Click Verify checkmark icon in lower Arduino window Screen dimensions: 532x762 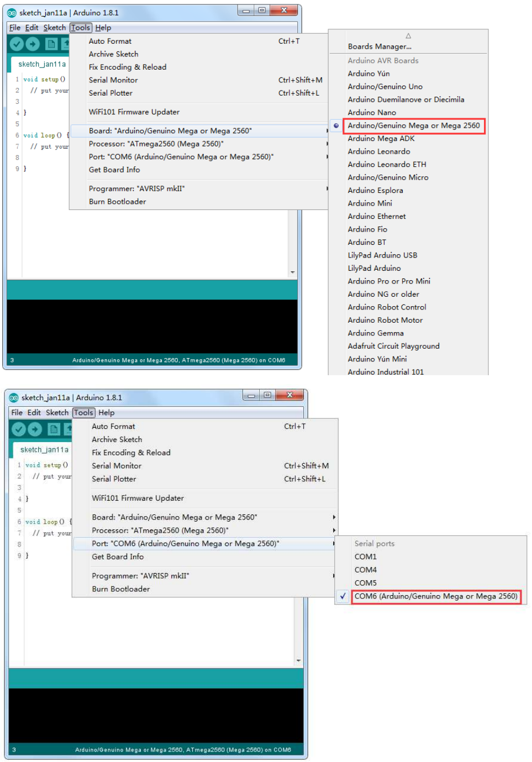tap(19, 429)
